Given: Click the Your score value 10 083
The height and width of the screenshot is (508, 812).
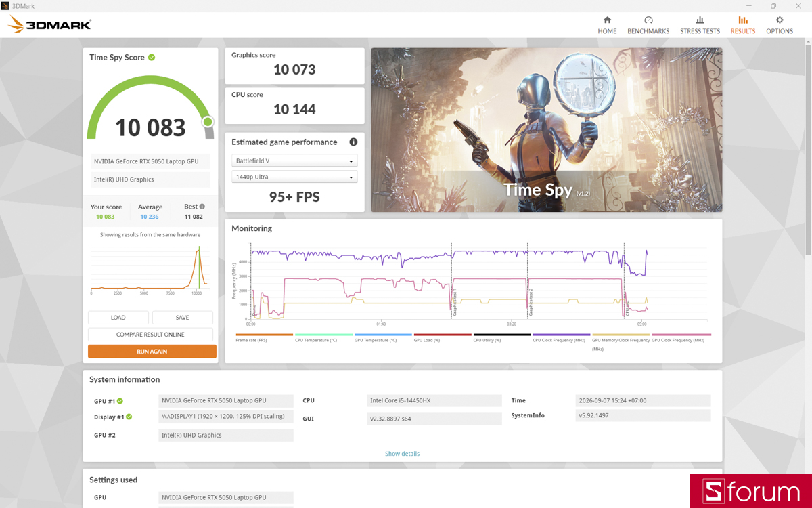Looking at the screenshot, I should click(106, 217).
